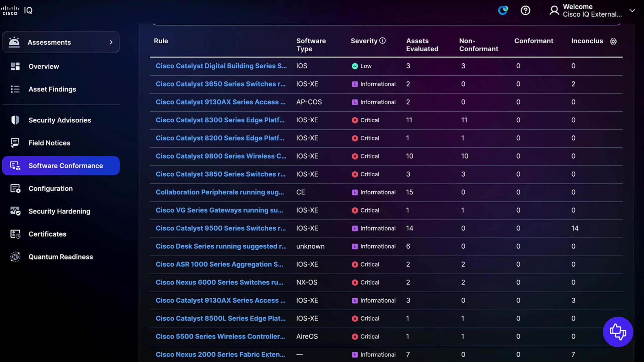The height and width of the screenshot is (362, 644).
Task: Open Cisco Catalyst 8300 Series Edge rule
Action: 220,120
